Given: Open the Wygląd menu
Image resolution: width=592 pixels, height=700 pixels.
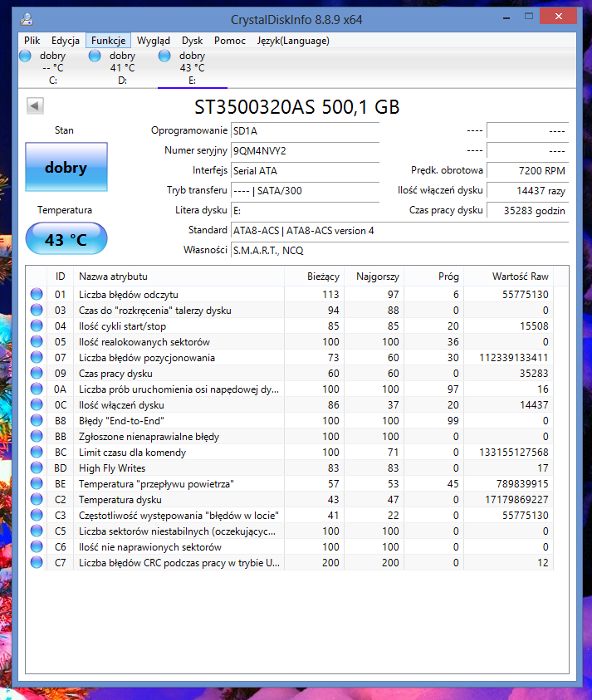Looking at the screenshot, I should (154, 41).
